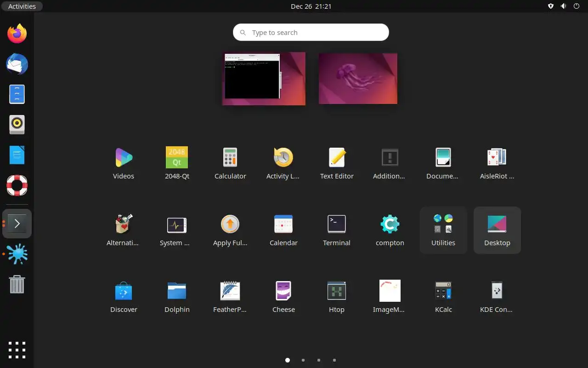Open the system power menu

[577, 6]
